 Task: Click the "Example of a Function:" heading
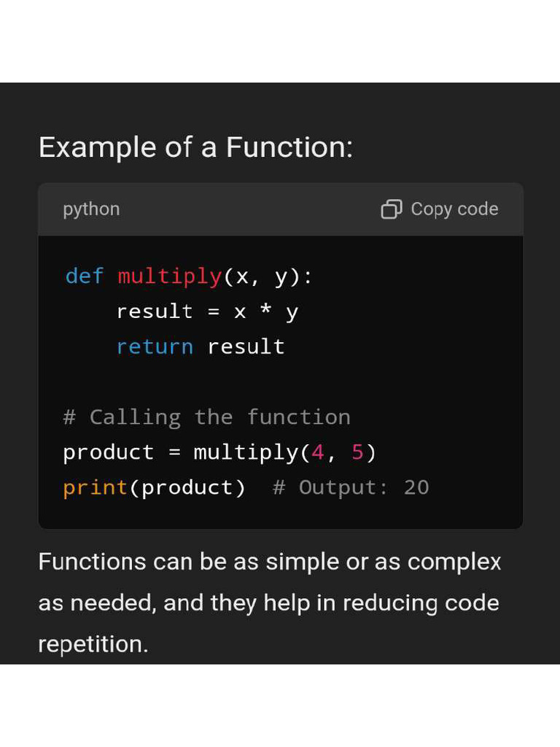[195, 147]
